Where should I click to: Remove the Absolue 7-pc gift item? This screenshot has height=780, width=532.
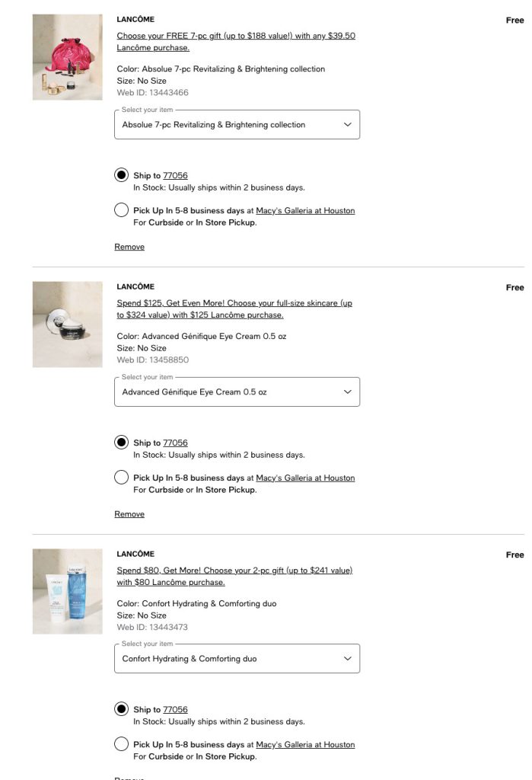tap(129, 247)
